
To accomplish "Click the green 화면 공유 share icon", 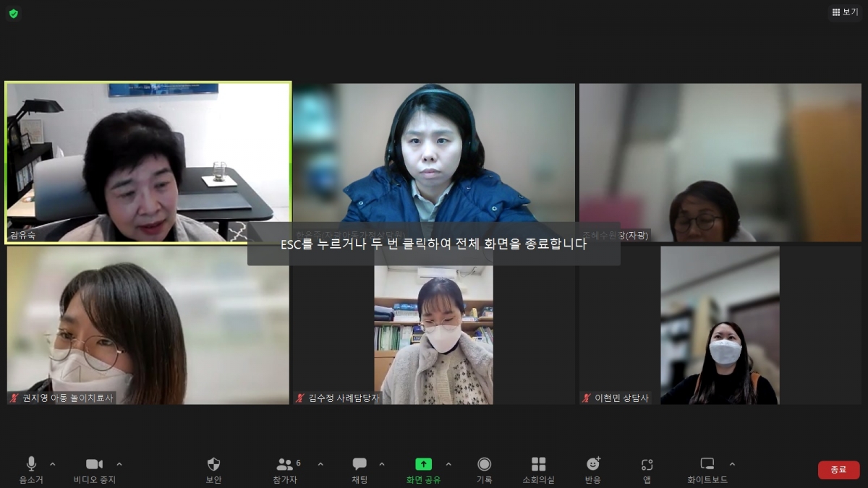I will [423, 464].
